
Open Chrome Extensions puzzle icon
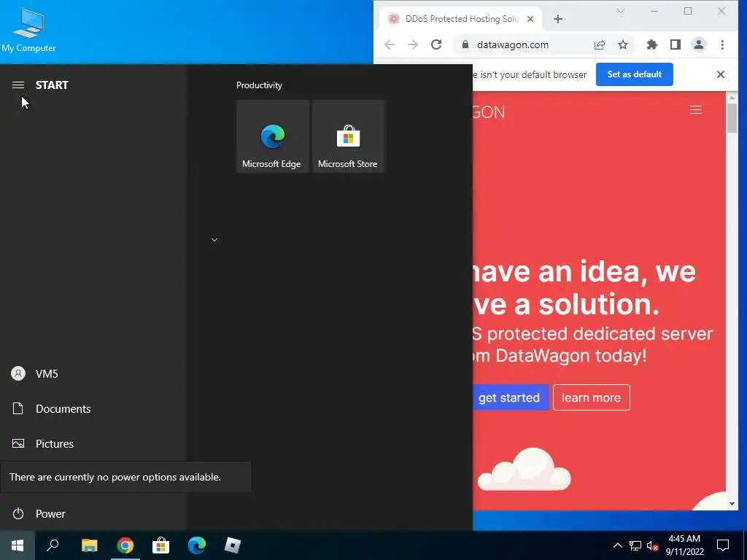point(651,44)
